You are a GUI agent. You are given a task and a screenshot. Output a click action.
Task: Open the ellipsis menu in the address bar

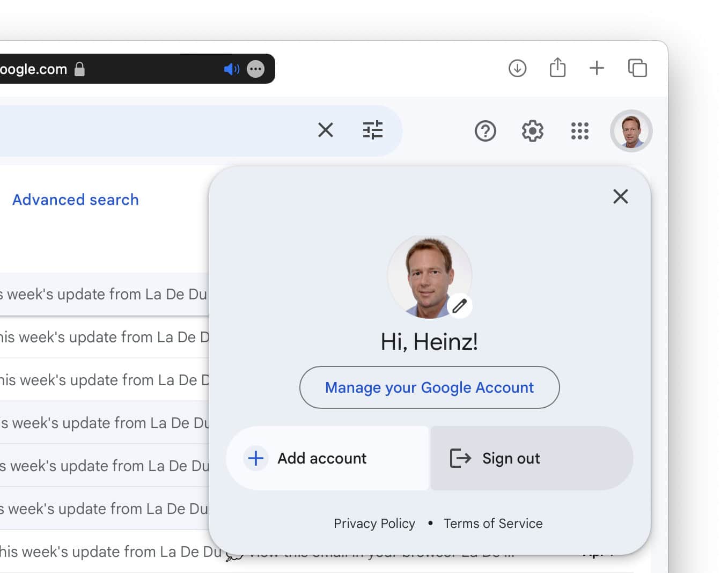pyautogui.click(x=255, y=69)
